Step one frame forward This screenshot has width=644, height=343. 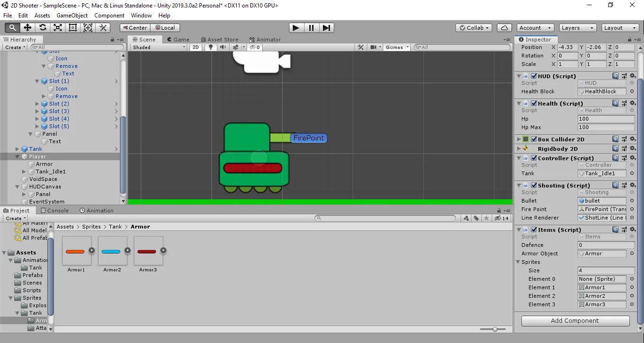coord(326,28)
